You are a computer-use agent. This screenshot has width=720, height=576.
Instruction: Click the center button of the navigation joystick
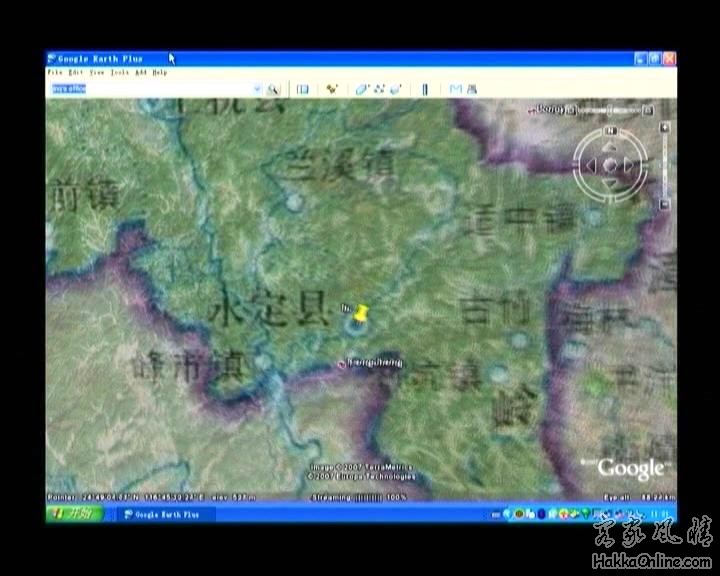click(609, 165)
